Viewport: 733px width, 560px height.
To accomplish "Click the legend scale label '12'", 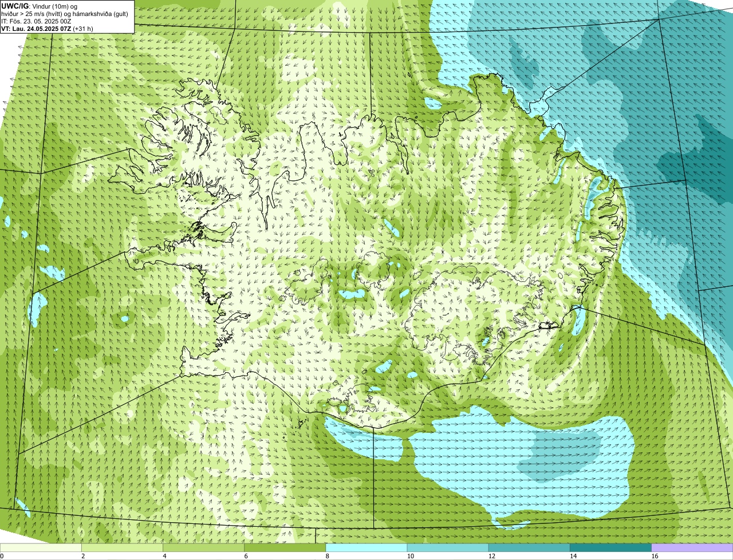I will click(491, 556).
